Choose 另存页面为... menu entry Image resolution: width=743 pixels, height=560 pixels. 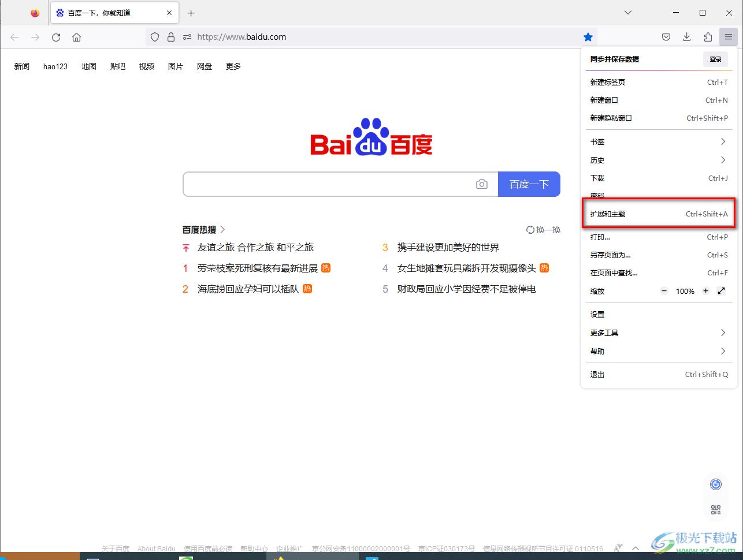click(659, 255)
